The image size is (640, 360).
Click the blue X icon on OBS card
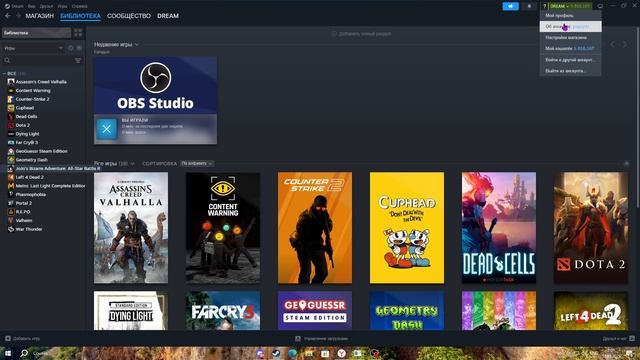[x=107, y=129]
